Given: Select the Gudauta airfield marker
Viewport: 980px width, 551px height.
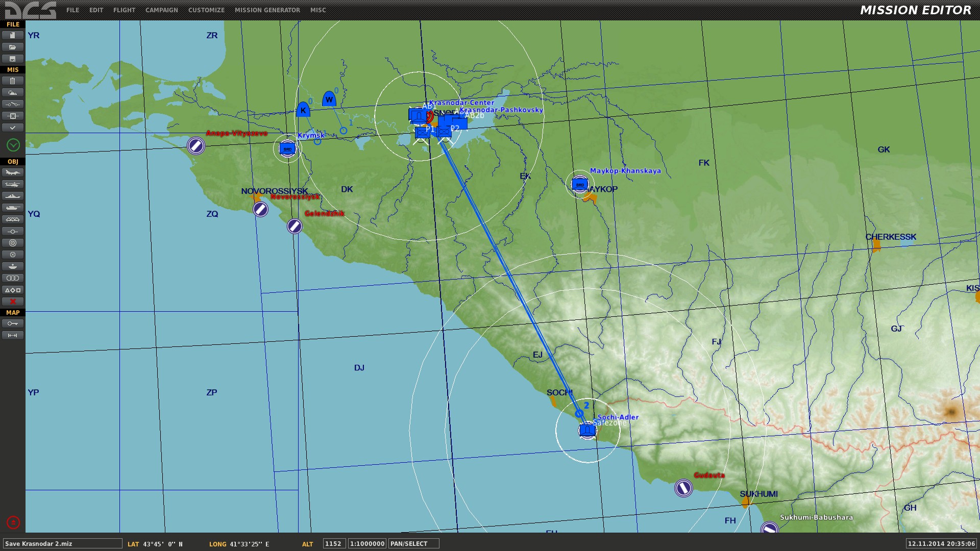Looking at the screenshot, I should tap(683, 488).
